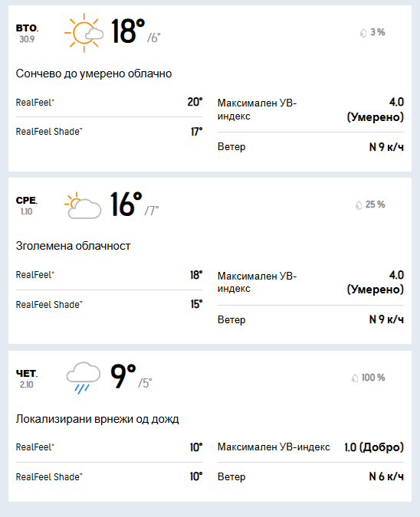Click the RealFeel Shade 17° row
Screen dimensions: 420x517
pos(109,132)
